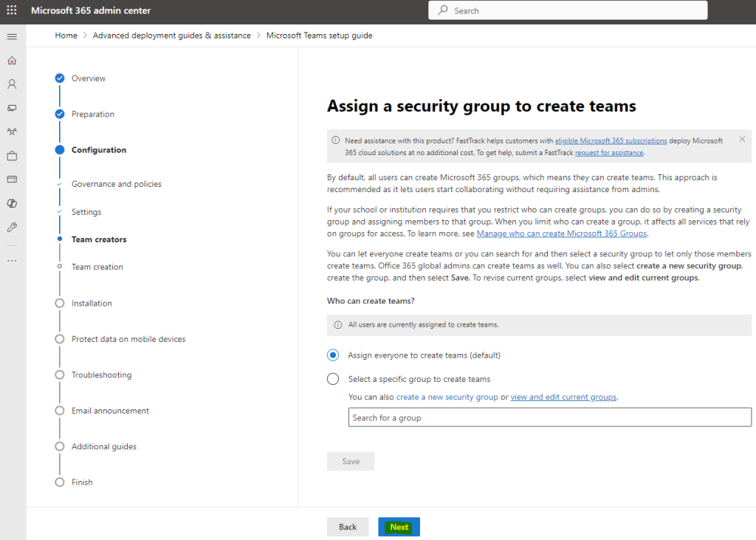Open Marketplace bag icon in sidebar

coord(12,156)
